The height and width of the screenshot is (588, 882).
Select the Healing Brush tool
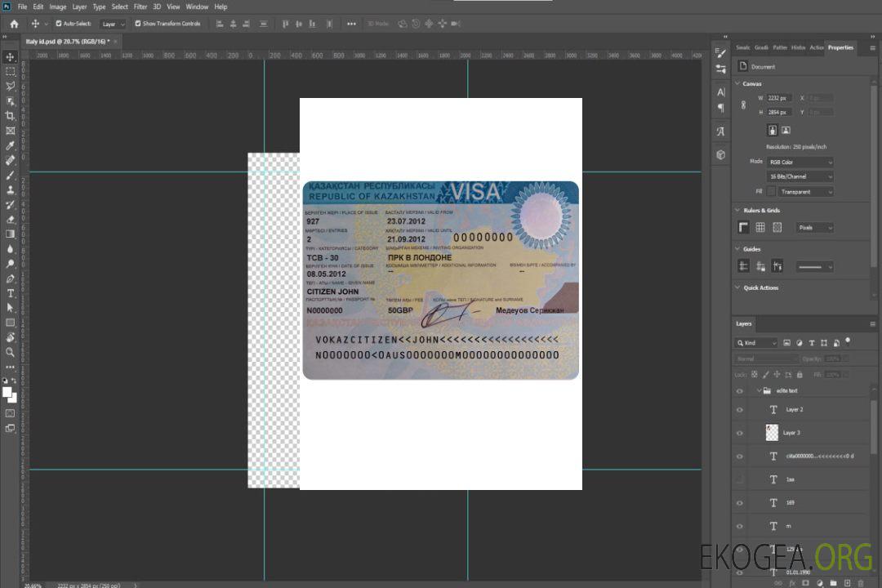10,160
